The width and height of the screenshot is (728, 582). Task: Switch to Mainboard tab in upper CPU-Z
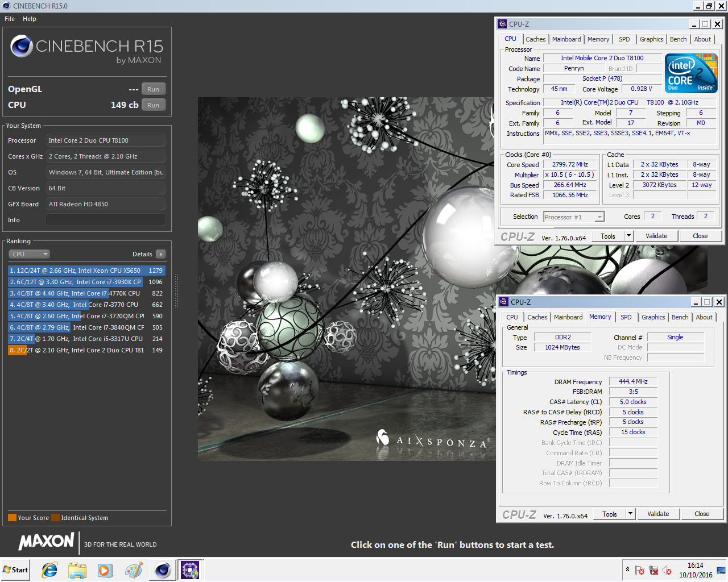coord(566,39)
